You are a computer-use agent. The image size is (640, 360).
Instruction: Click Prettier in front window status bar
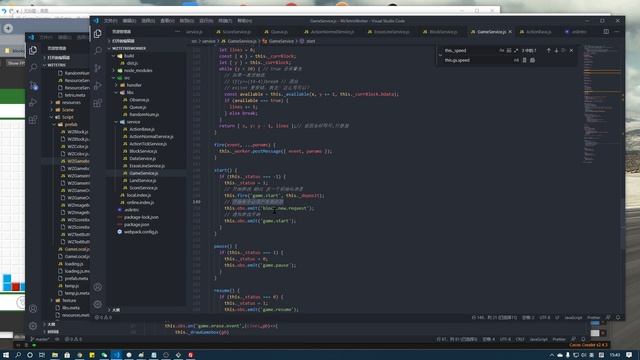point(593,318)
